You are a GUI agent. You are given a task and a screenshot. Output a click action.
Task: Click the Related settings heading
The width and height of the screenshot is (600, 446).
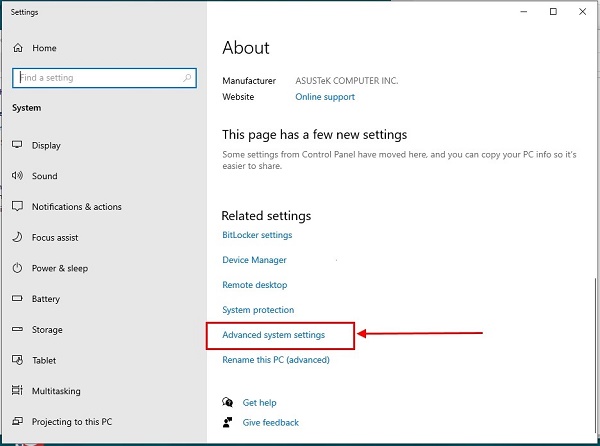[x=266, y=216]
